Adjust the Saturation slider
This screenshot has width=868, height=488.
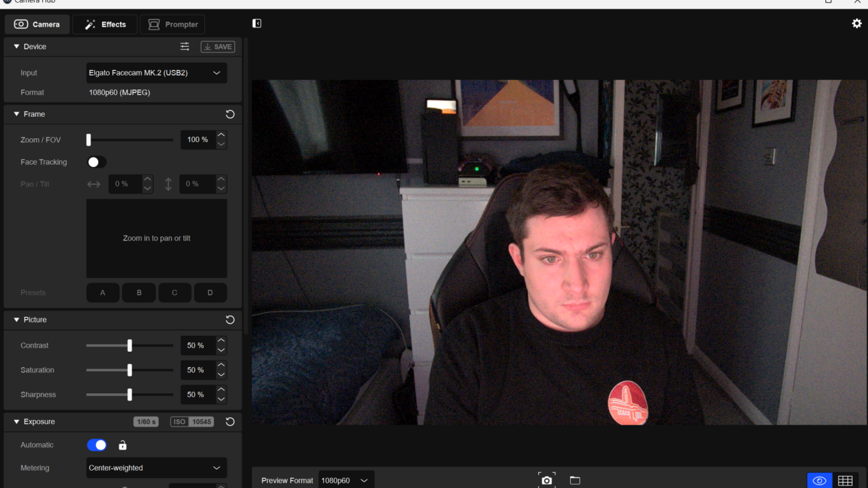[x=130, y=370]
